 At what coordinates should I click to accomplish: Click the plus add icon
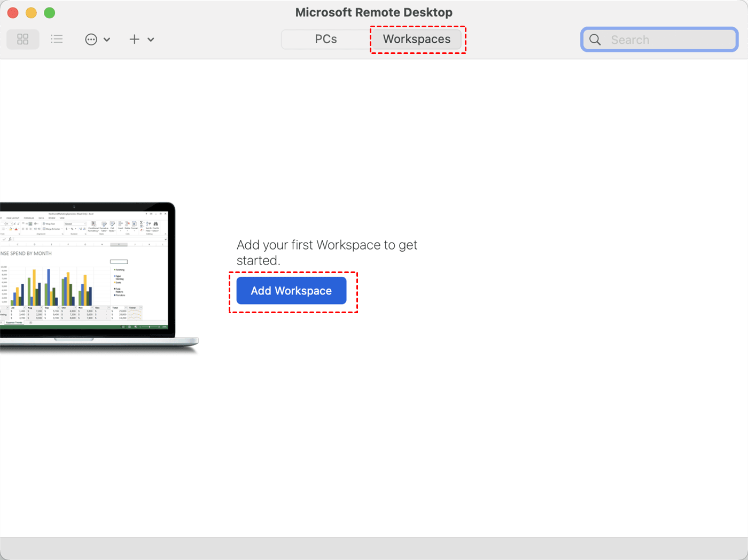point(135,40)
